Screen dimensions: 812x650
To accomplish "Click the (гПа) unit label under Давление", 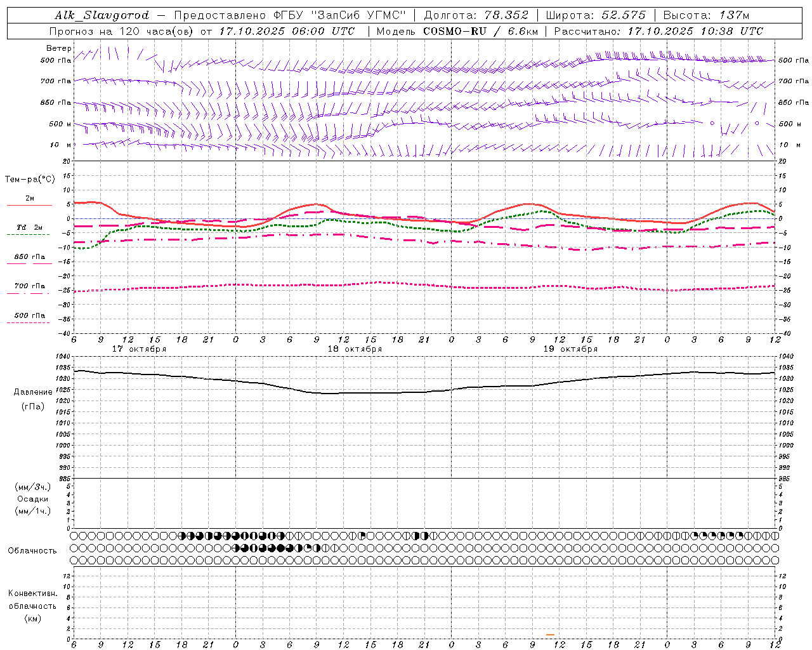I will (33, 406).
